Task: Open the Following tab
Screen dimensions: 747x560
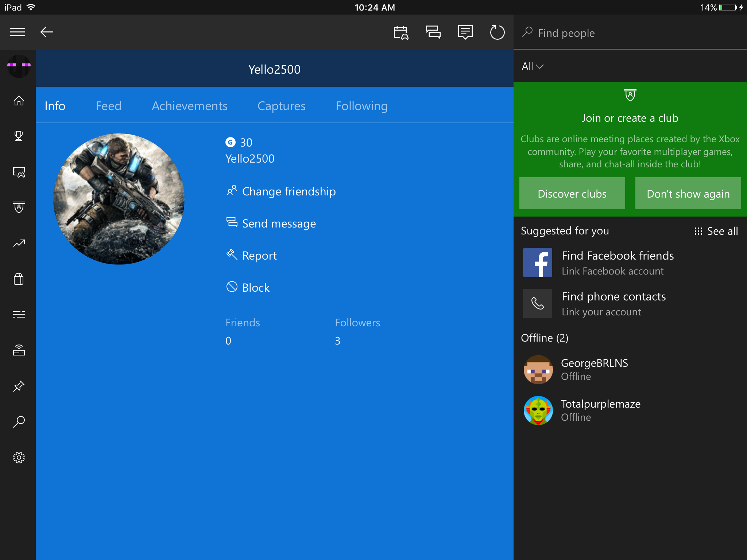Action: (x=362, y=106)
